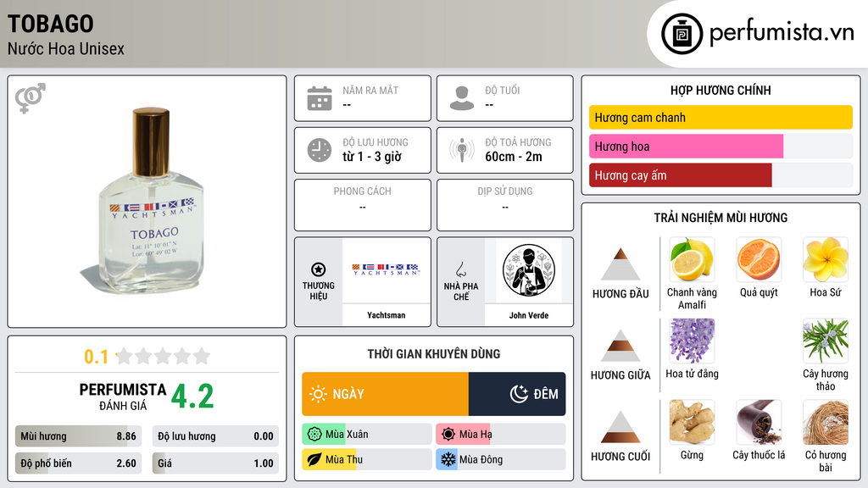Click the Hương cuối pyramid icon
868x488 pixels.
[620, 427]
